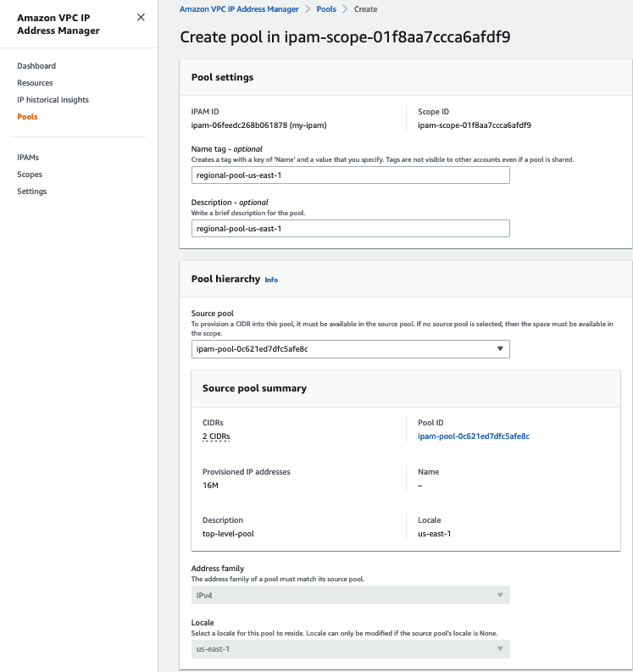Open Pool hierarchy Info link
Viewport: 633px width, 672px height.
coord(271,280)
